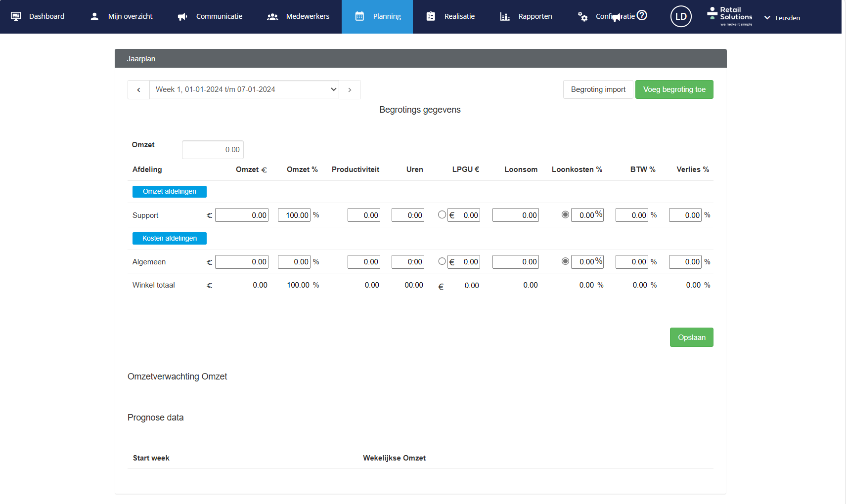This screenshot has width=846, height=504.
Task: Click the Medewerkers group icon
Action: pos(272,17)
